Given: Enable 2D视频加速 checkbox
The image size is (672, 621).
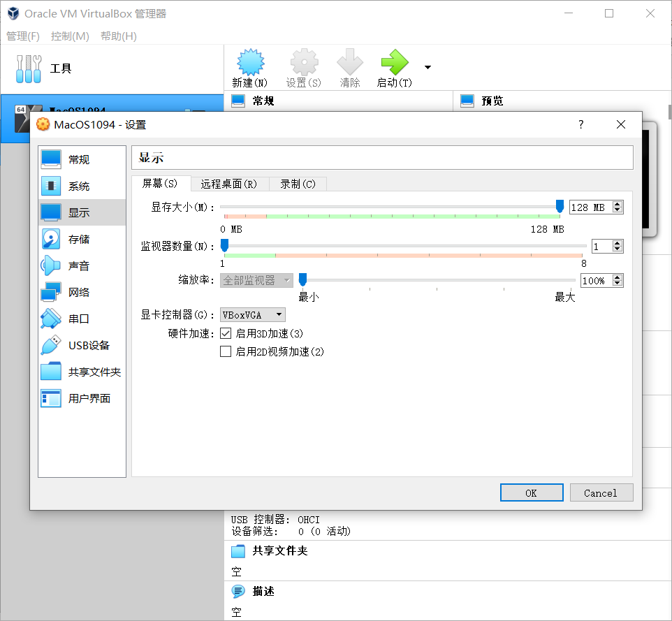Looking at the screenshot, I should (x=226, y=351).
